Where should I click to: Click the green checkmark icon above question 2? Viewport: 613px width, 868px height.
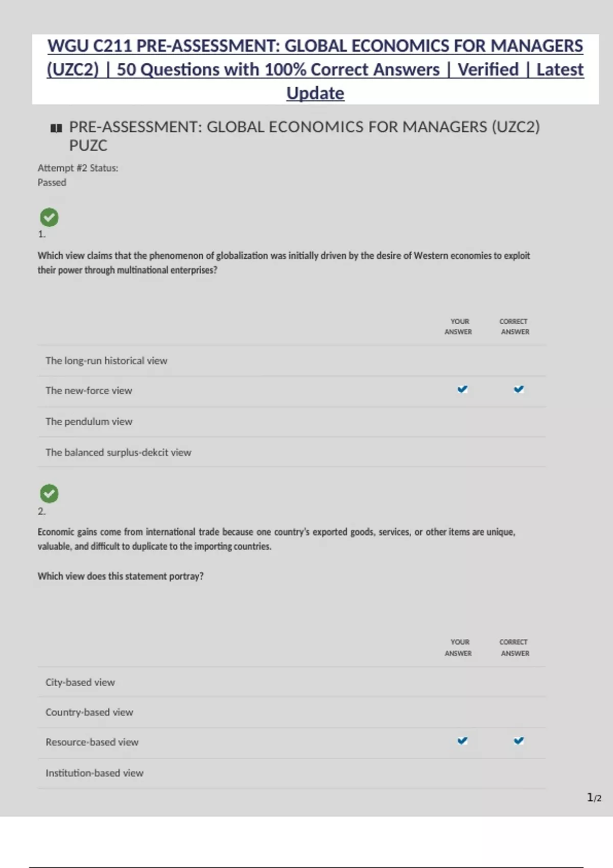[49, 494]
